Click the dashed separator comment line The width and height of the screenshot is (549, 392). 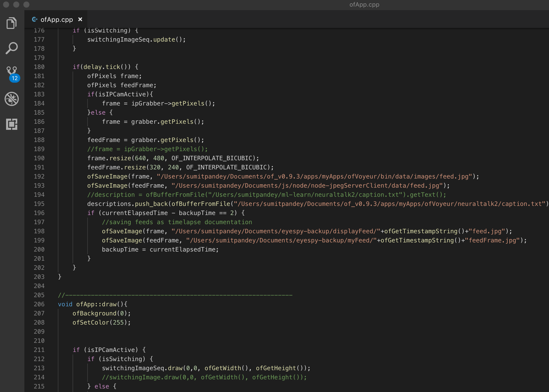(x=175, y=295)
